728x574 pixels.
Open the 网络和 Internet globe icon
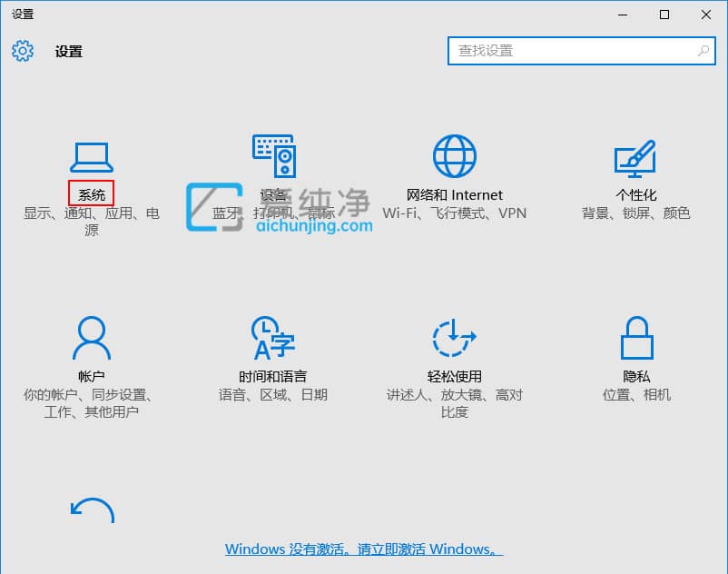click(x=455, y=156)
